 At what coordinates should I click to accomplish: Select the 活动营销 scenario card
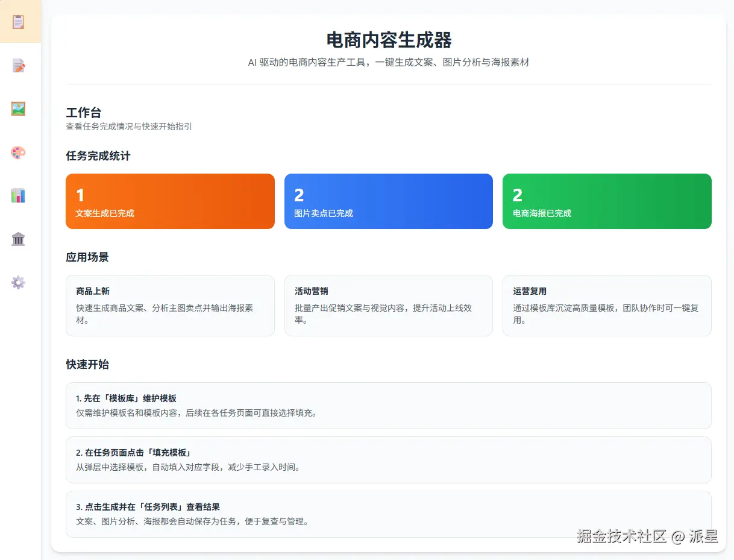click(389, 306)
